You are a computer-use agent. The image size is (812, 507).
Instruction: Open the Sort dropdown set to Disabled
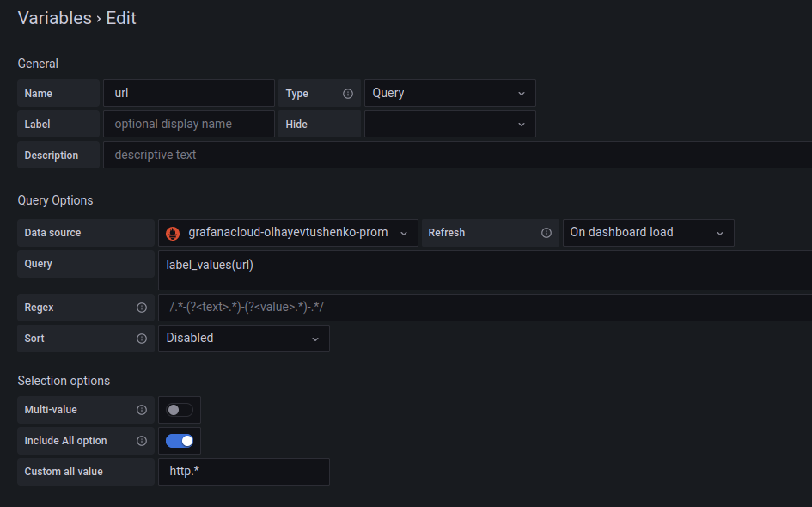[x=243, y=339]
